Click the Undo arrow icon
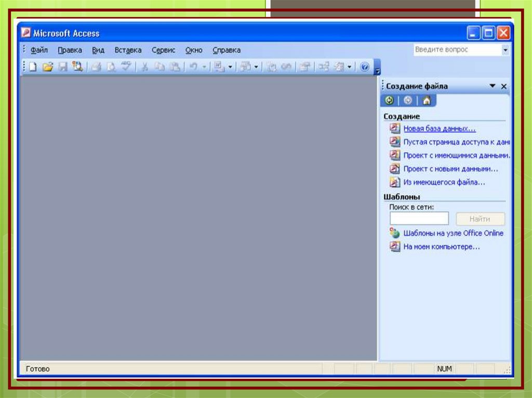The height and width of the screenshot is (398, 532). pyautogui.click(x=193, y=67)
